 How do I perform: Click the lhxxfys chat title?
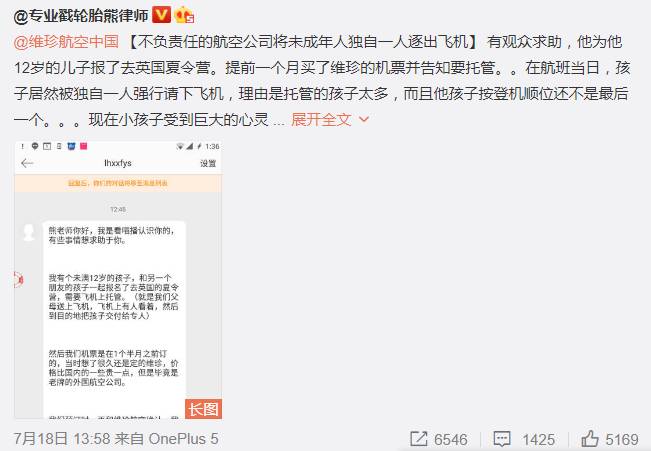(x=118, y=163)
